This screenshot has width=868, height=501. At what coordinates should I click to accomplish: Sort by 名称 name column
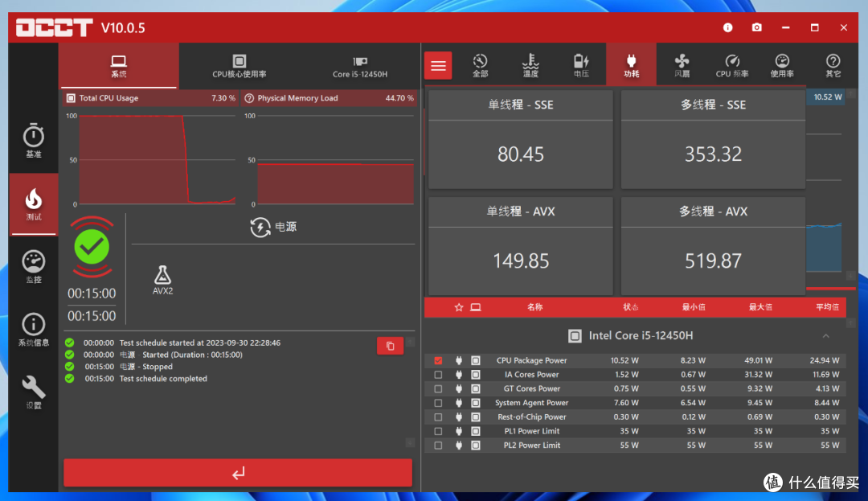(534, 307)
